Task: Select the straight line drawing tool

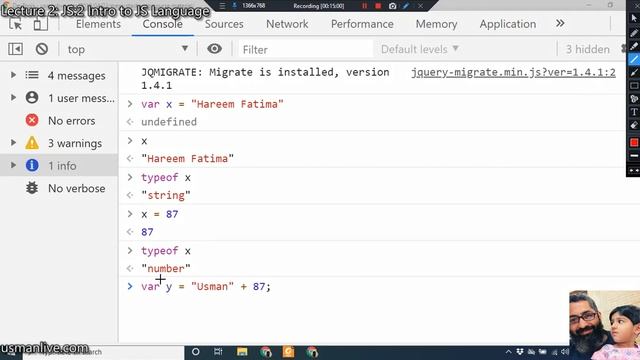Action: 634,60
